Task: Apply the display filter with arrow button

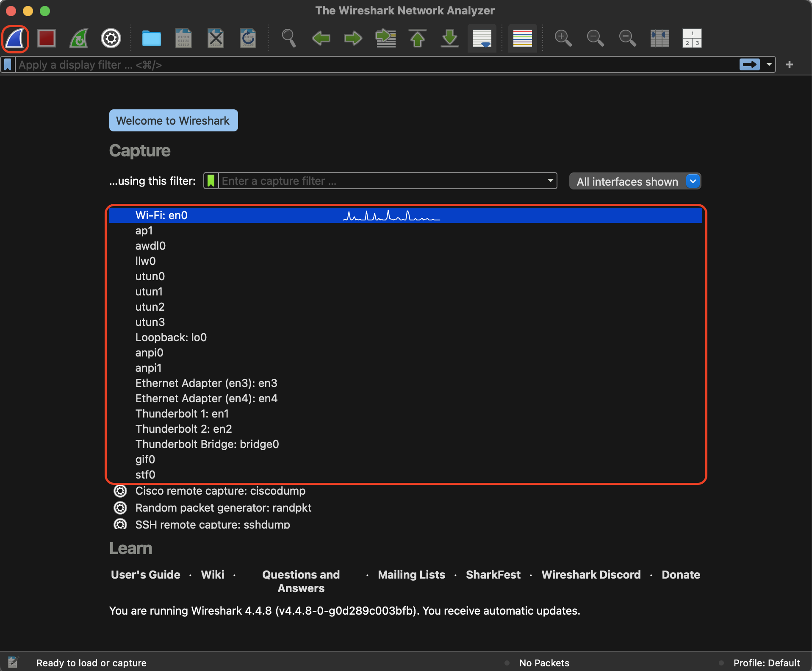Action: click(x=750, y=65)
